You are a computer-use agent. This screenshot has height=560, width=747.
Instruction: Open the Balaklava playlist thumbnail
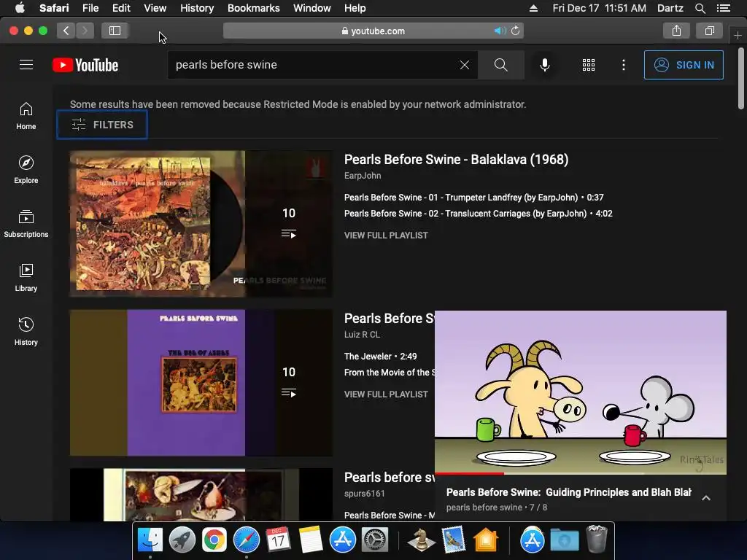click(x=201, y=224)
